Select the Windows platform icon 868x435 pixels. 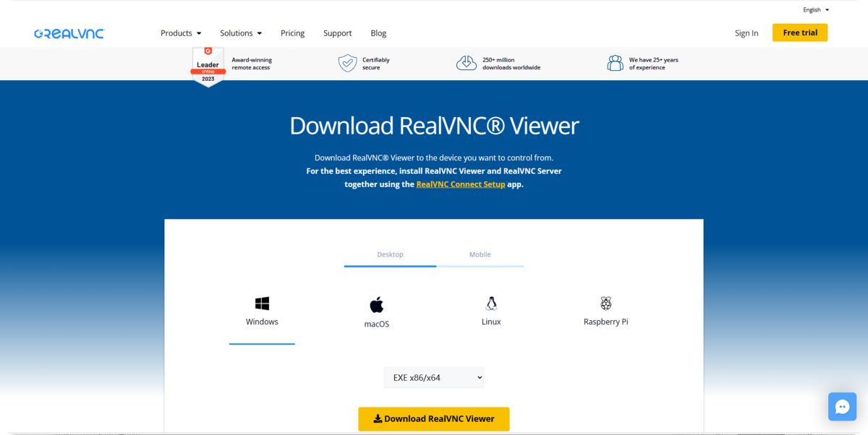tap(262, 303)
